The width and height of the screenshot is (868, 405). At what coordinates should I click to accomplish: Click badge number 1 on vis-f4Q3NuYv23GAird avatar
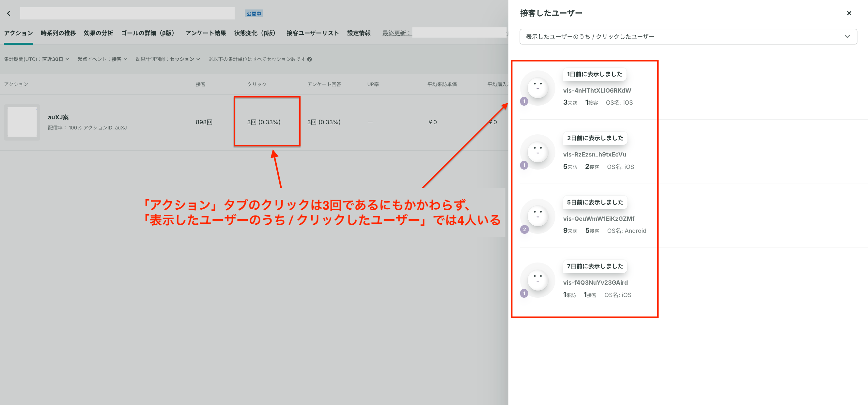524,293
